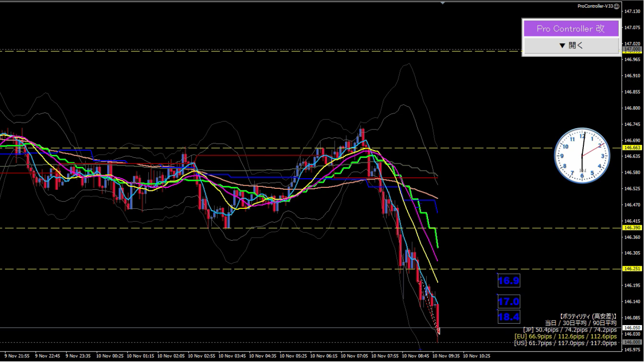
Task: Click 145.975 on the price scale
Action: coord(633,350)
